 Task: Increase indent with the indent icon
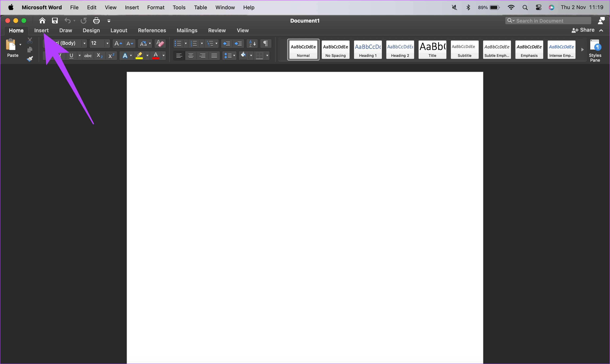pyautogui.click(x=238, y=43)
